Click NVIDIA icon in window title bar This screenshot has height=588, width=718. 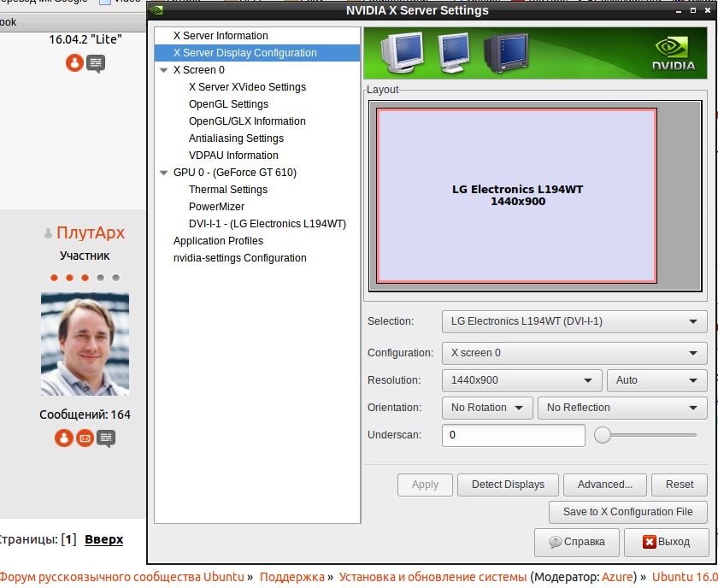(x=156, y=10)
